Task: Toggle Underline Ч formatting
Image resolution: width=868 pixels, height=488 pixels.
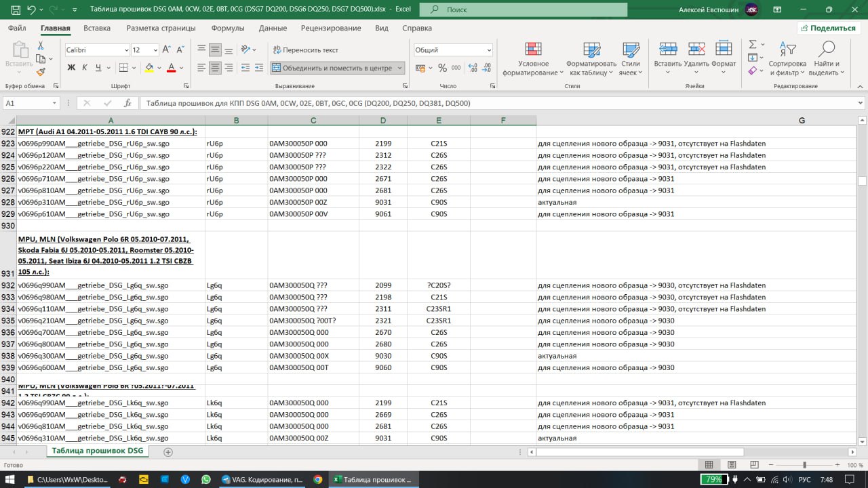Action: pyautogui.click(x=98, y=68)
